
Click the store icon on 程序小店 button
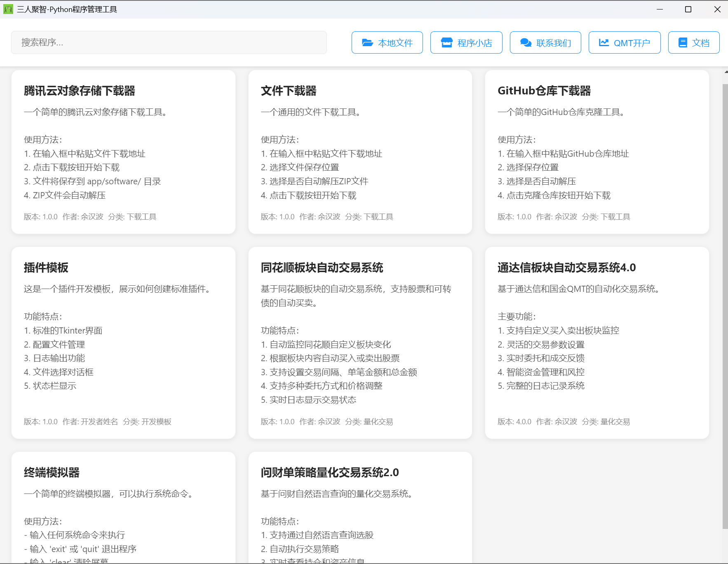[446, 42]
